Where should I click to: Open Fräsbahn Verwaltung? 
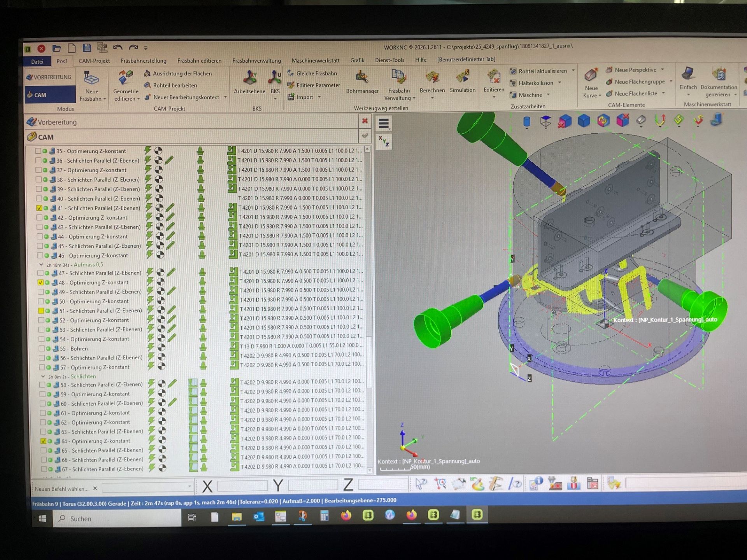(x=399, y=85)
